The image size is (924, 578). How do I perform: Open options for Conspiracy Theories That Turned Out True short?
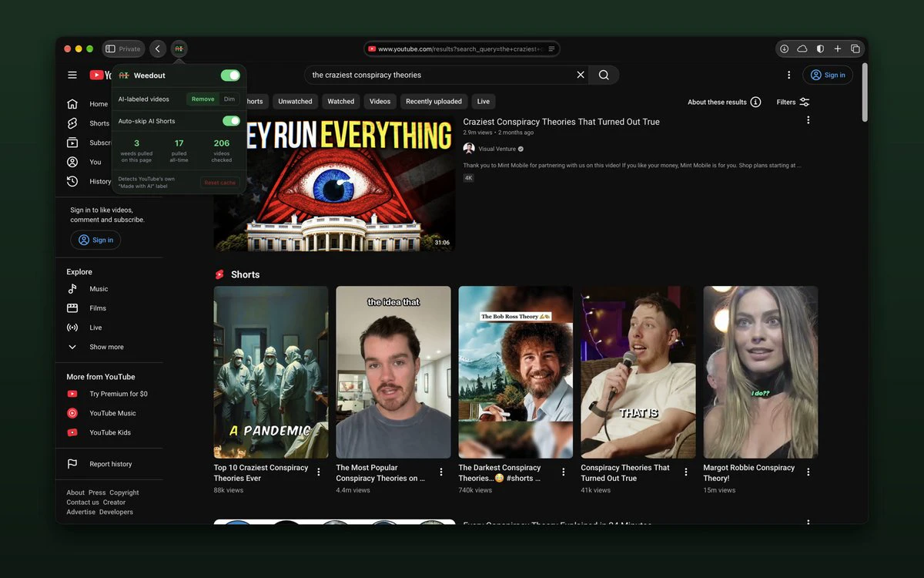[686, 472]
